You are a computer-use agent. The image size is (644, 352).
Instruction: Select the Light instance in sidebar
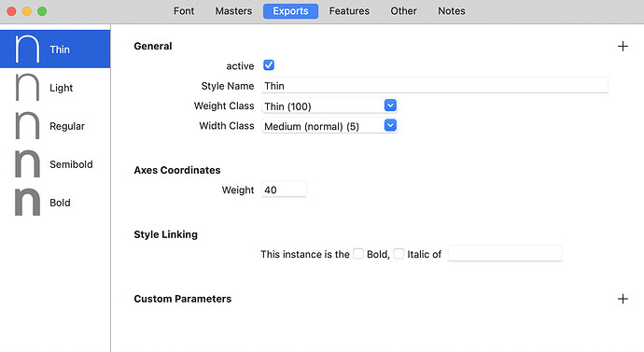(x=55, y=88)
